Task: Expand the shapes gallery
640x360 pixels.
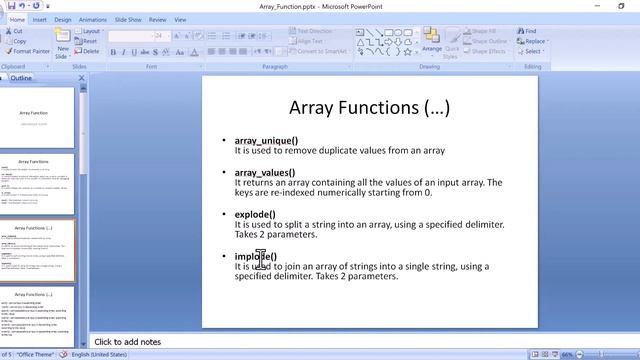Action: (x=417, y=52)
